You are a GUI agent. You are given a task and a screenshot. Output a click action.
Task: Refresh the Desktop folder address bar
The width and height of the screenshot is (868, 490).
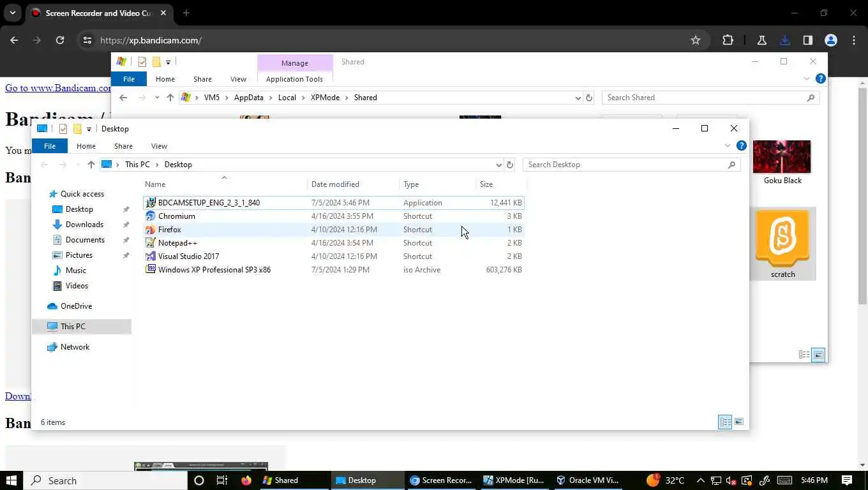point(509,165)
